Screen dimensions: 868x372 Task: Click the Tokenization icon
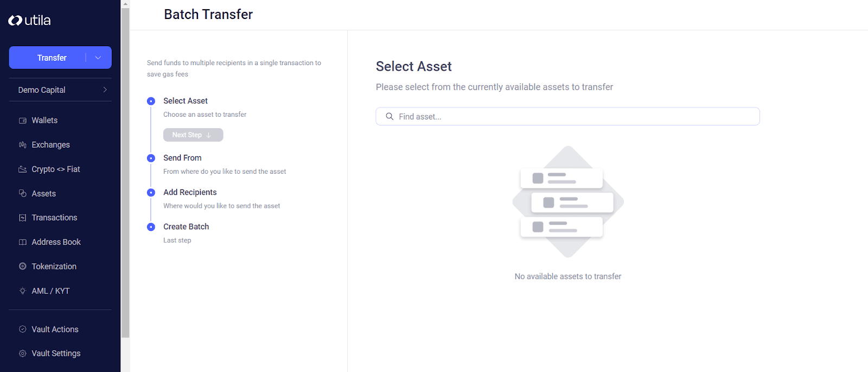(22, 266)
